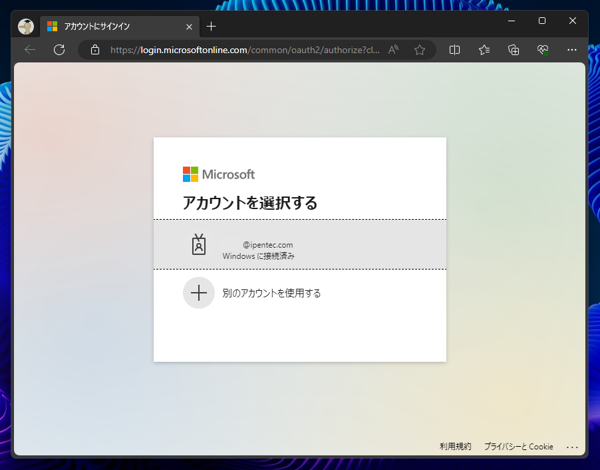Click the 'アカウントを選択する' heading
Image resolution: width=600 pixels, height=470 pixels.
click(x=250, y=203)
